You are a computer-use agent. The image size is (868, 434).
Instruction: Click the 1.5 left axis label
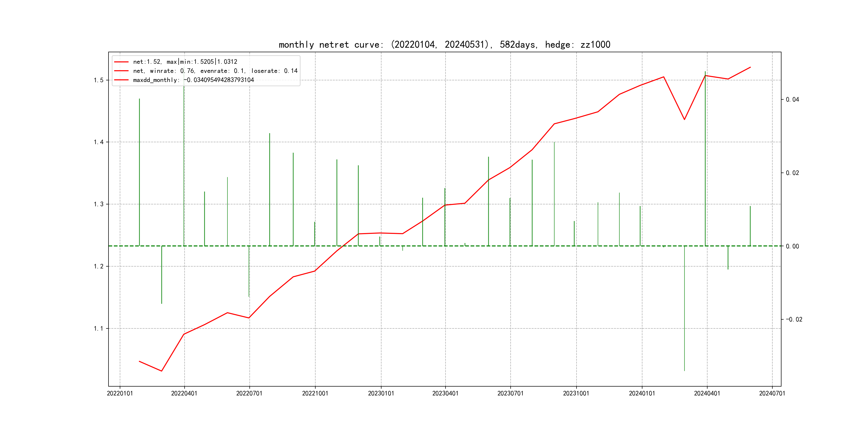pos(98,80)
